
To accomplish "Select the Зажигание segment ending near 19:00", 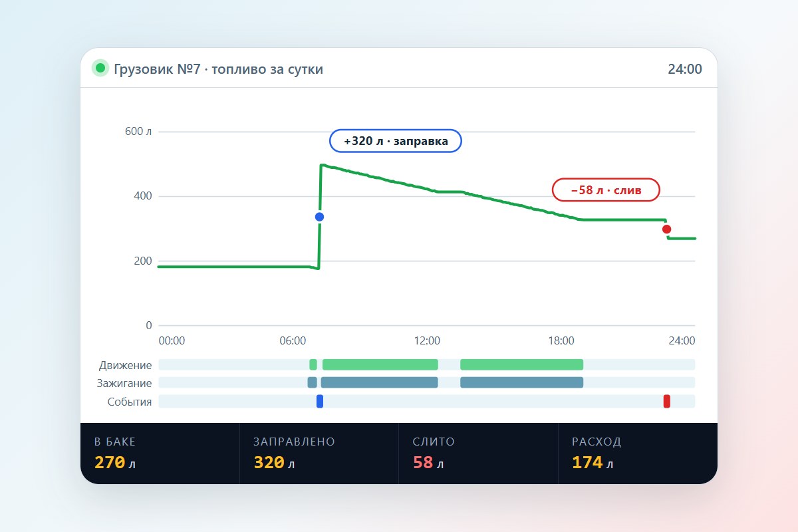I will [x=521, y=382].
